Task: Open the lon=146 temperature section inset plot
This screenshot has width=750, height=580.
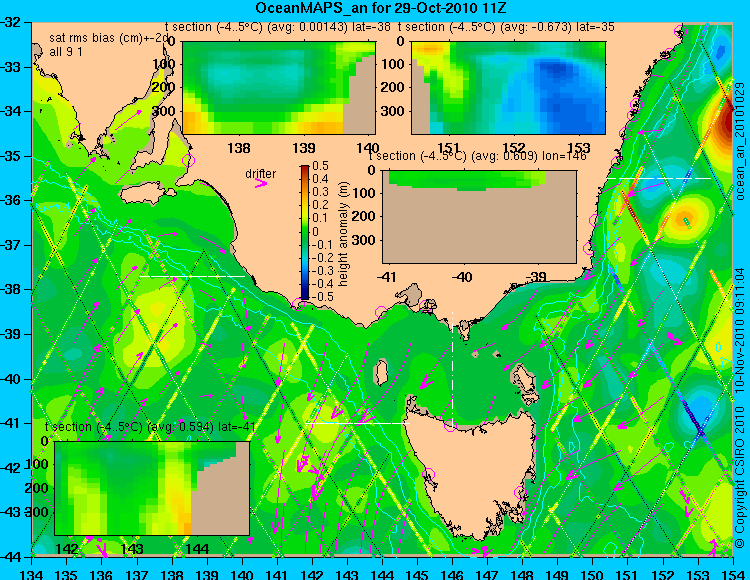Action: click(x=480, y=217)
